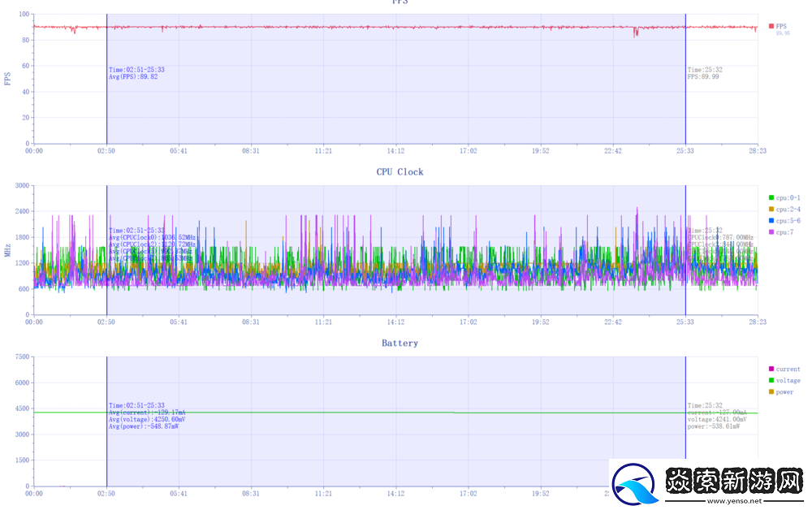Screen dimensions: 812x510
Task: Click the left selection line in CPU Clock chart
Action: [x=106, y=268]
